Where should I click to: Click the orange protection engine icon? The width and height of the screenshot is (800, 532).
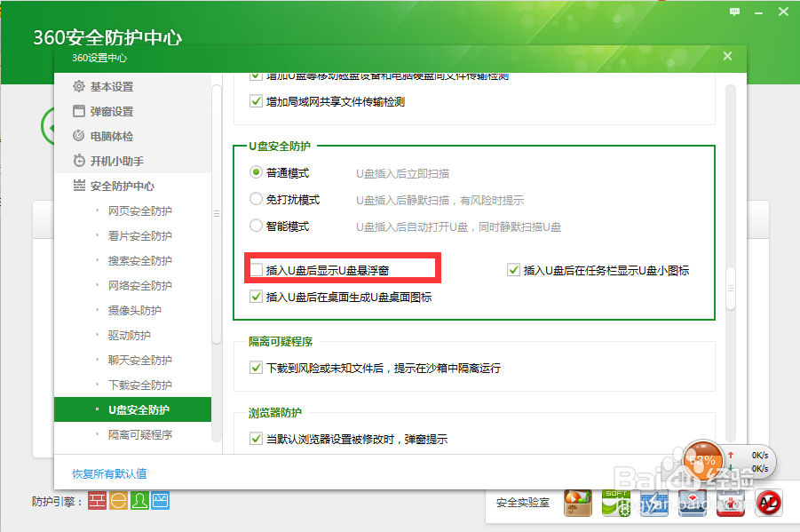[x=118, y=502]
